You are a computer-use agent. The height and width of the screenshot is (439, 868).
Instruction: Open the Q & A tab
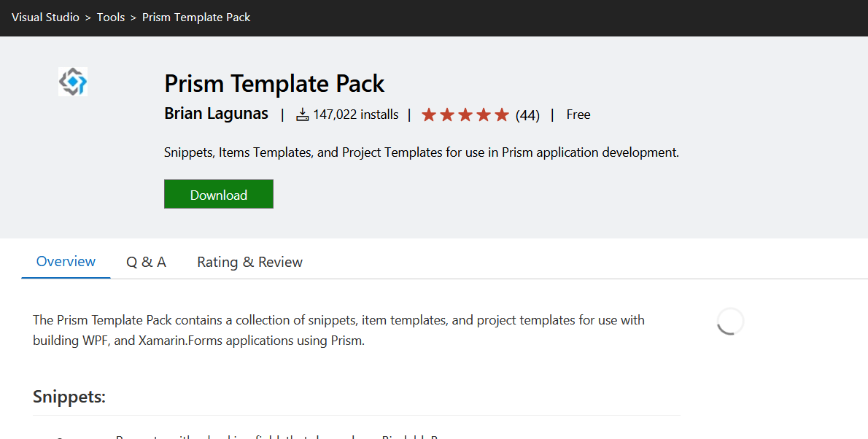point(146,262)
